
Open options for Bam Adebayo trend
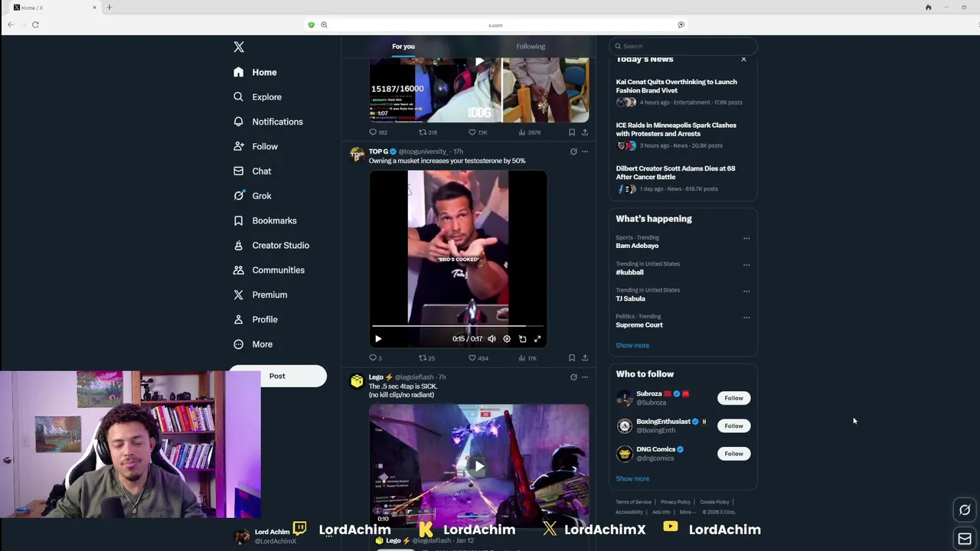click(x=746, y=238)
